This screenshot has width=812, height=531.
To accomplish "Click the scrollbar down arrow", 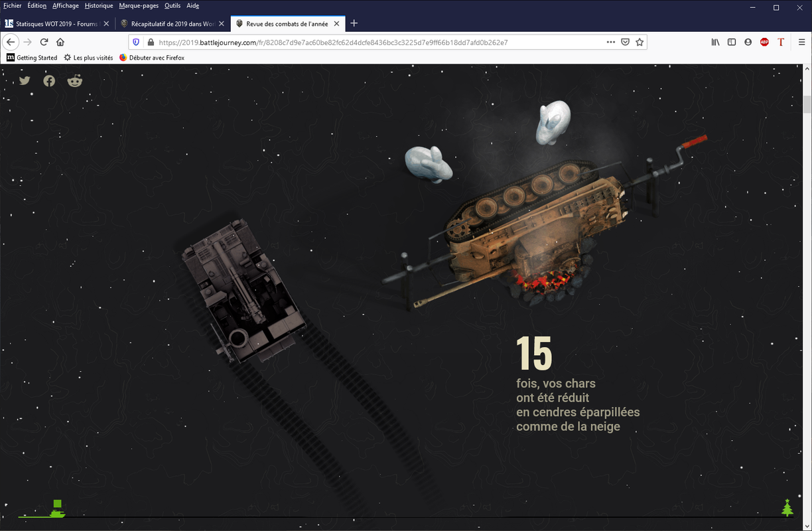I will 807,525.
